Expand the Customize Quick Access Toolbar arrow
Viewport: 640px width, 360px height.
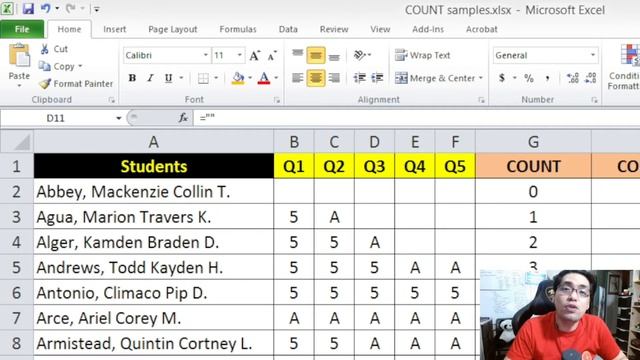click(97, 9)
